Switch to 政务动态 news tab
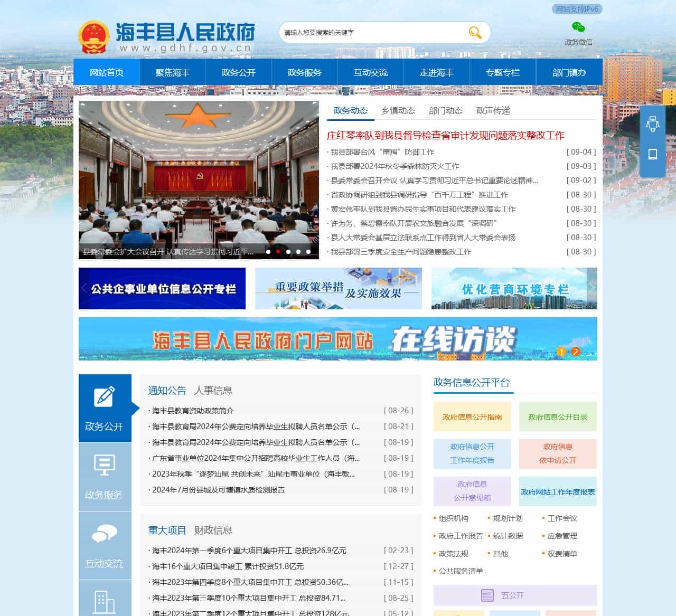Screen dimensions: 676x616 click(x=351, y=110)
